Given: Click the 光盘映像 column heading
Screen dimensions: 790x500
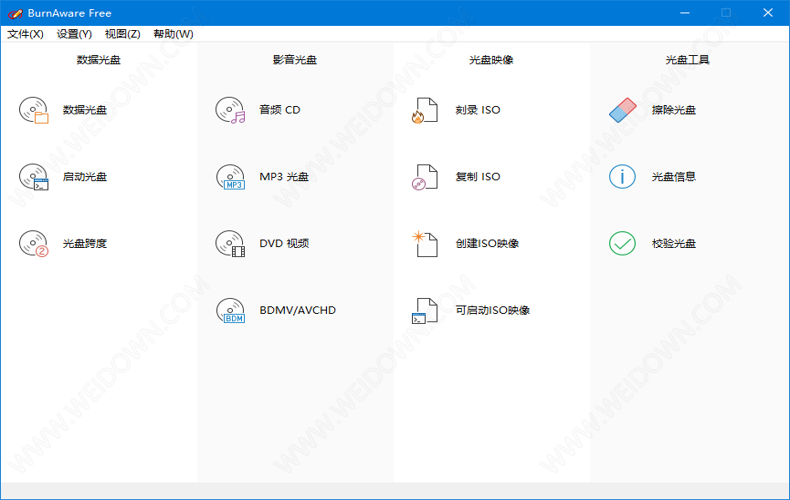Looking at the screenshot, I should click(x=491, y=60).
